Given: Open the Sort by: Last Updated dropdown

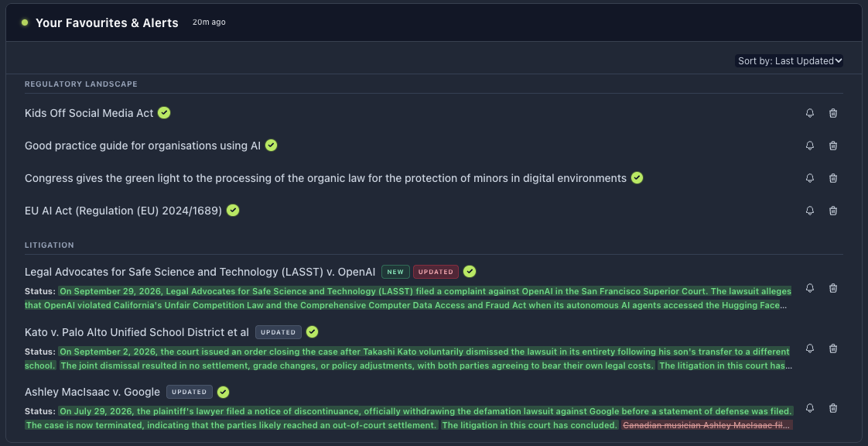Looking at the screenshot, I should (x=789, y=61).
